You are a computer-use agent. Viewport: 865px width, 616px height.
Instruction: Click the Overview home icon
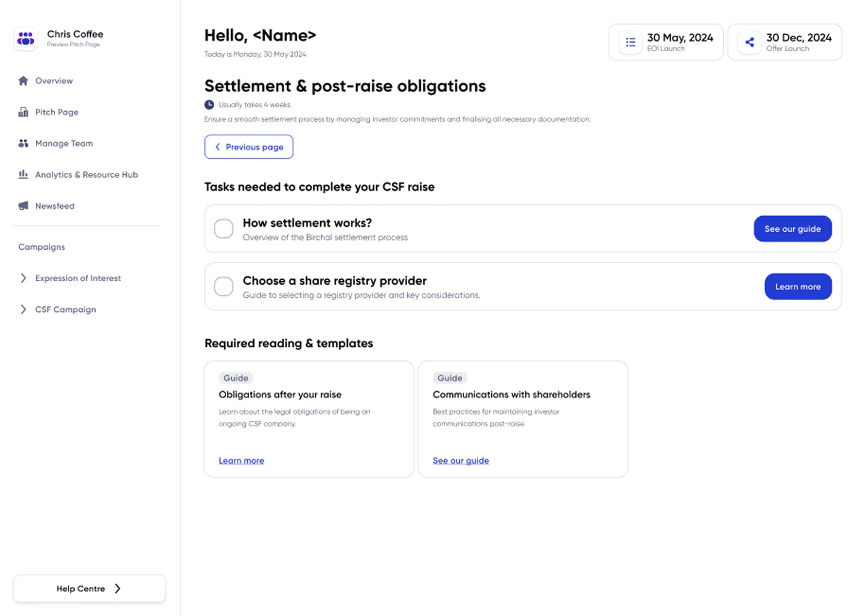pyautogui.click(x=23, y=81)
